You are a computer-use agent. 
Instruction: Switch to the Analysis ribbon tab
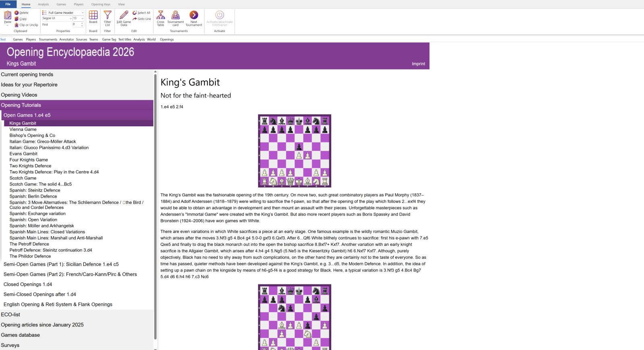43,4
